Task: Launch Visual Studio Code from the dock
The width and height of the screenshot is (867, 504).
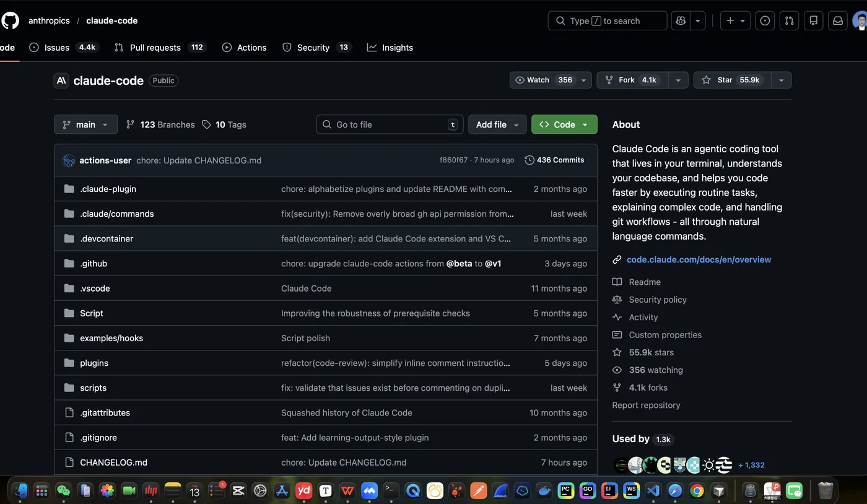Action: [x=653, y=491]
